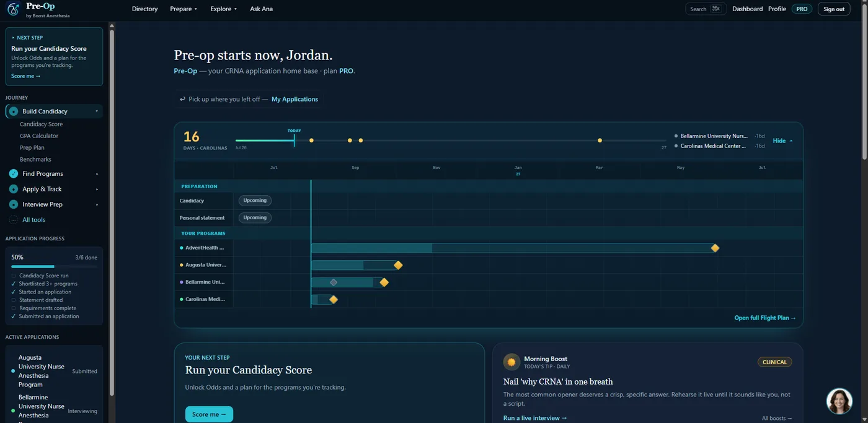Click the TODAY marker on the countdown timeline
The height and width of the screenshot is (423, 868).
tap(294, 137)
